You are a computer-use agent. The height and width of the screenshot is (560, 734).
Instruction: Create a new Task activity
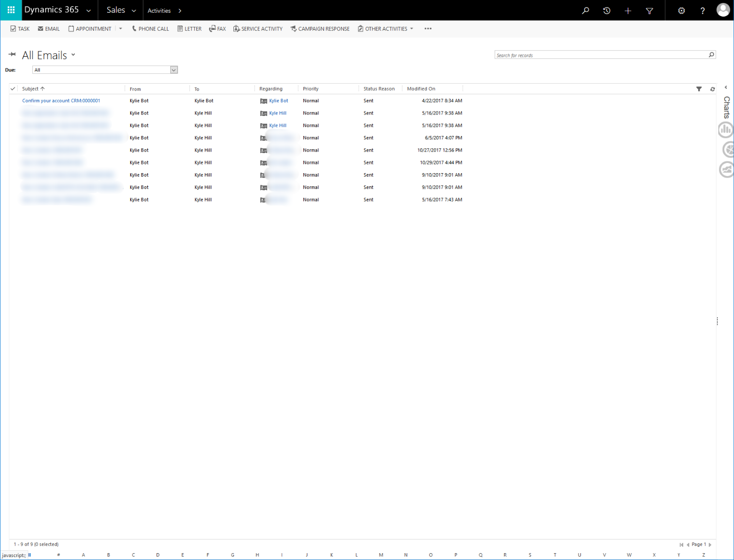[x=20, y=29]
